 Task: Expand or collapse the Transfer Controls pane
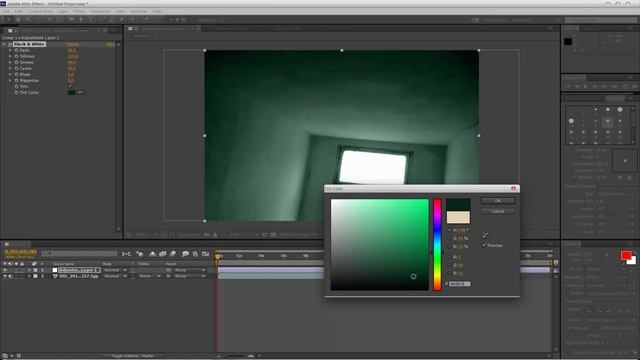point(12,356)
